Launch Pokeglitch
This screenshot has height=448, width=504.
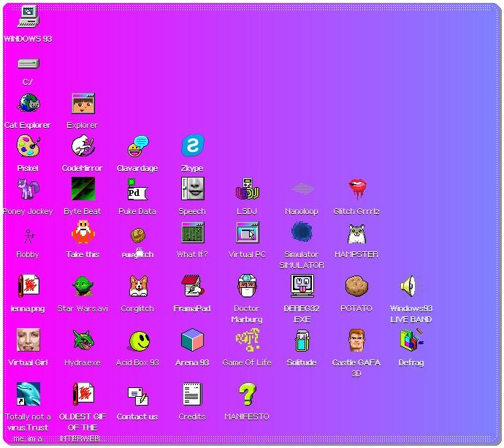[x=137, y=236]
